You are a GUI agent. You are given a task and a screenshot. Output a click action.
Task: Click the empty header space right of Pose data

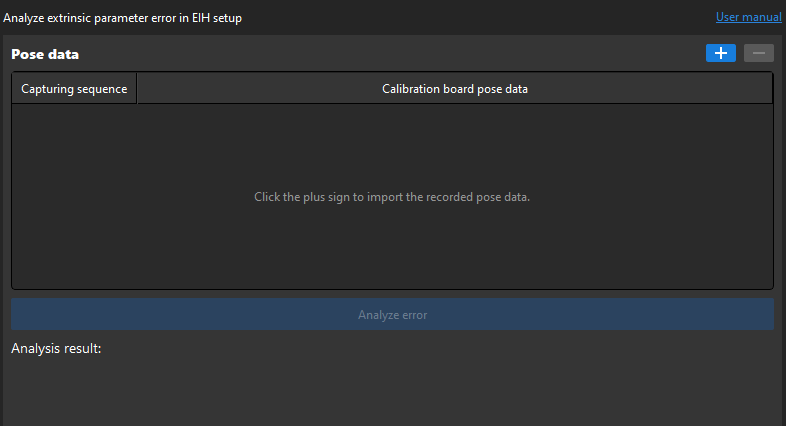click(x=390, y=54)
